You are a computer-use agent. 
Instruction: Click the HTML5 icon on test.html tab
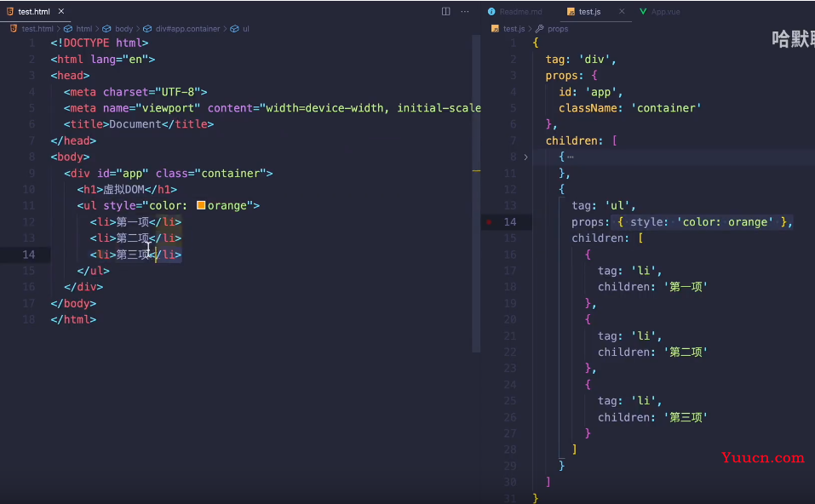(10, 11)
